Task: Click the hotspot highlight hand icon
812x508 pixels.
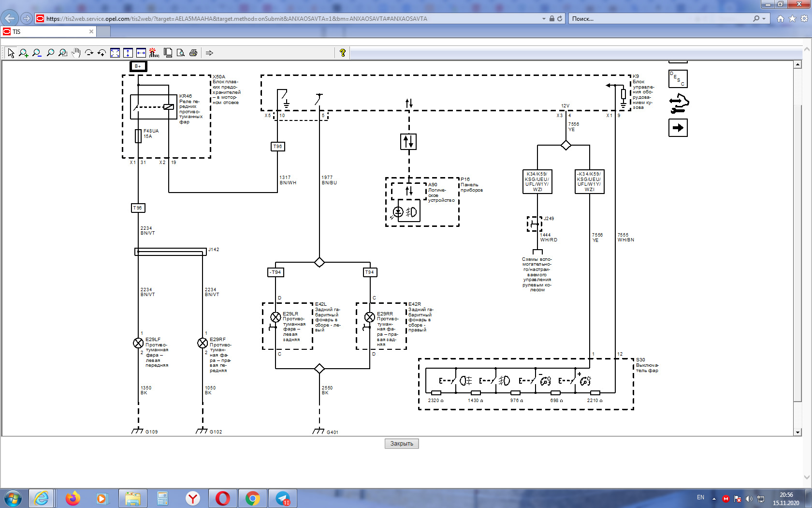Action: click(x=154, y=53)
